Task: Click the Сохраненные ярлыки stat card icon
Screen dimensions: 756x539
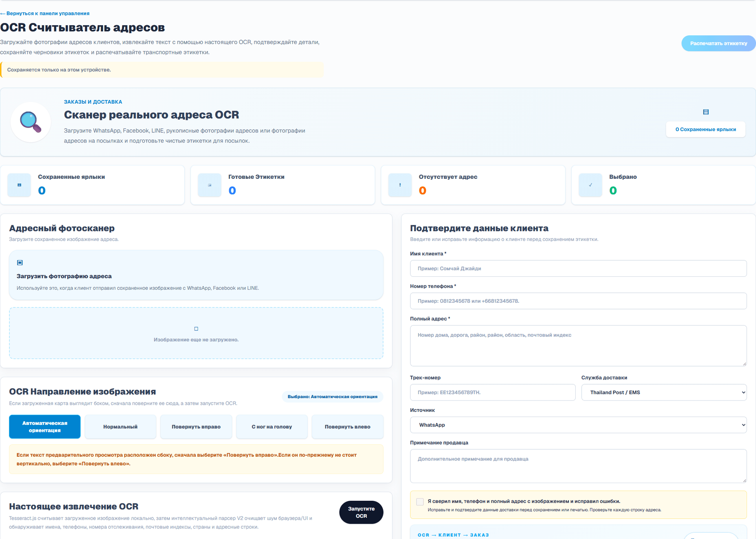Action: (x=19, y=185)
